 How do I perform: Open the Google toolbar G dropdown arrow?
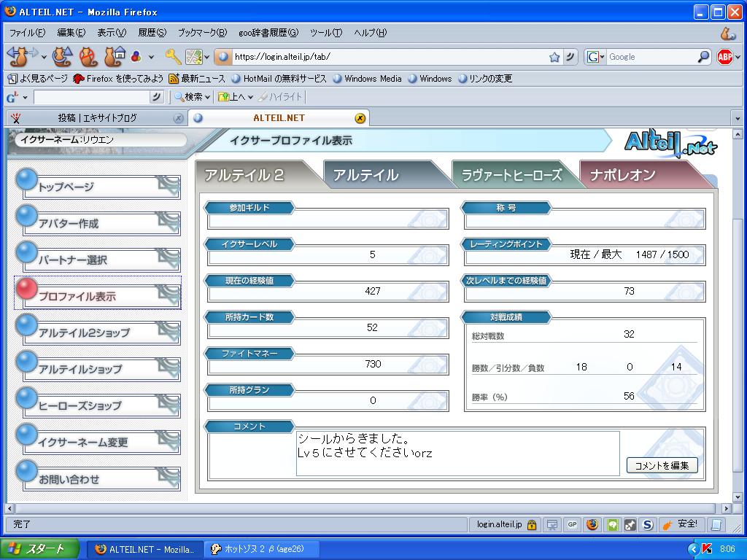coord(26,98)
